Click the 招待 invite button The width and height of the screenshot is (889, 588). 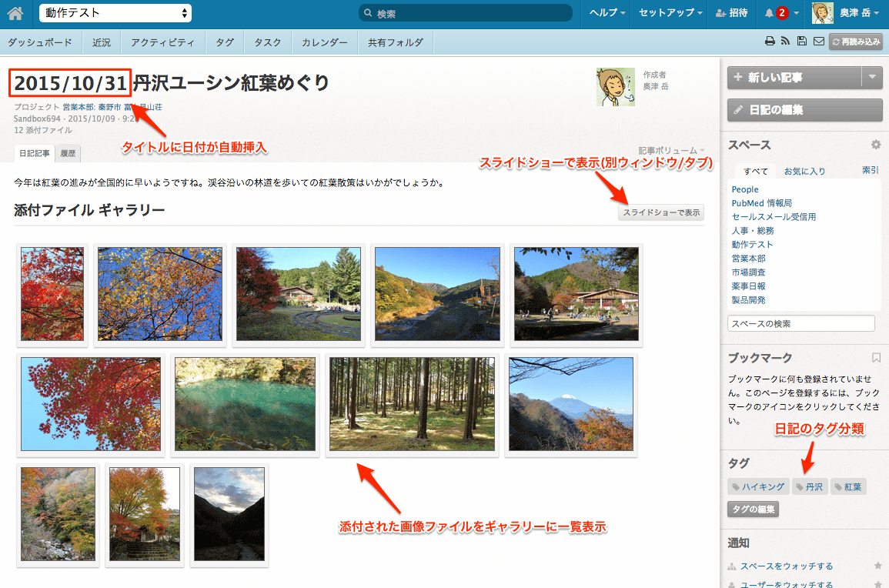click(x=732, y=13)
